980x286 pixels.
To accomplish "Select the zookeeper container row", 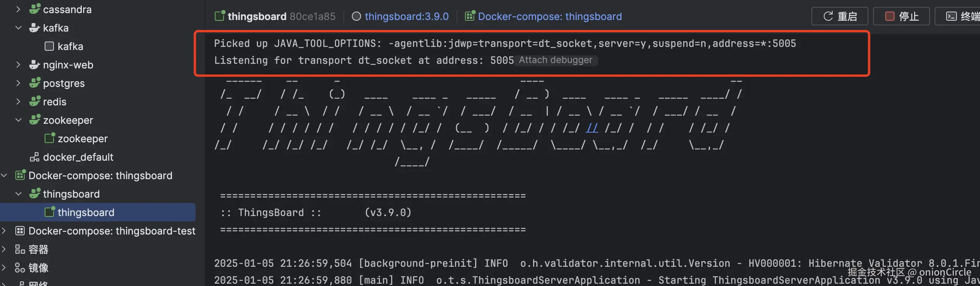I will (98, 138).
